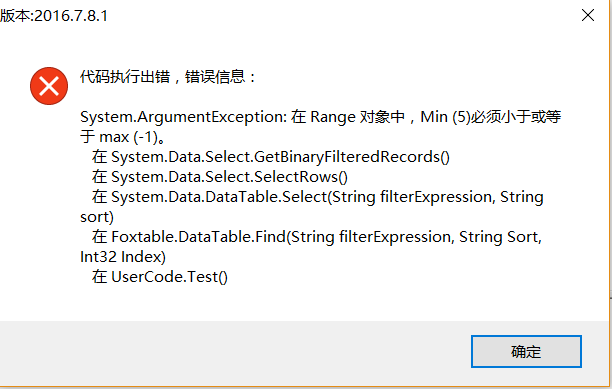Image resolution: width=612 pixels, height=389 pixels.
Task: Close the error dialog with X
Action: [588, 16]
